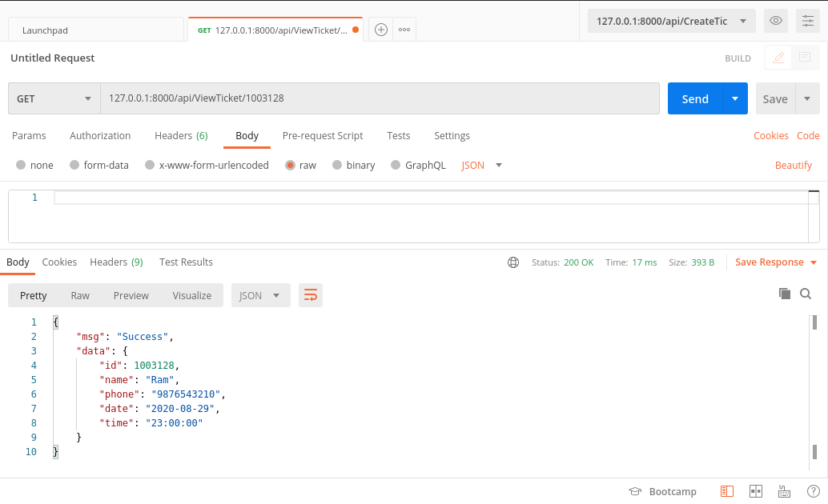The height and width of the screenshot is (504, 828).
Task: Select the raw body type
Action: click(x=290, y=165)
